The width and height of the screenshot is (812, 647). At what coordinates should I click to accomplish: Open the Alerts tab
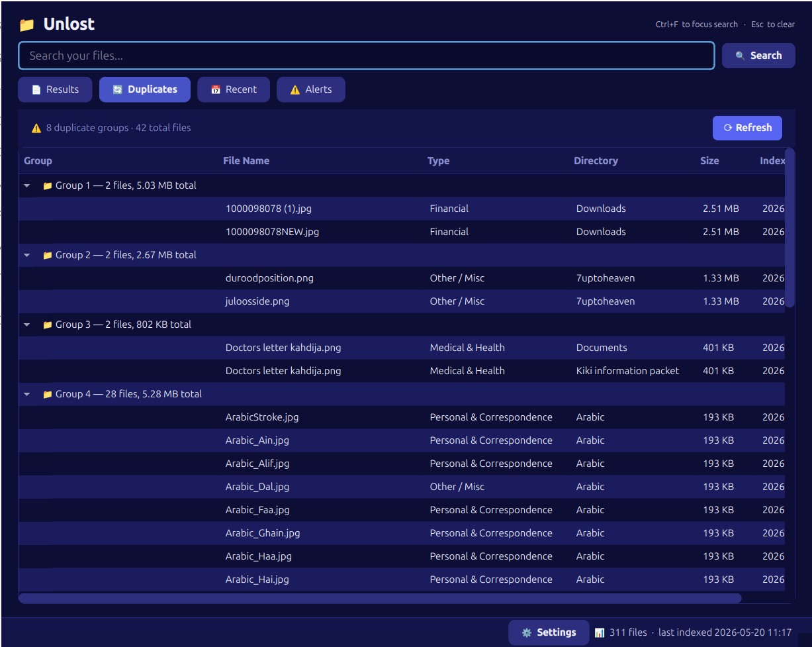tap(311, 89)
